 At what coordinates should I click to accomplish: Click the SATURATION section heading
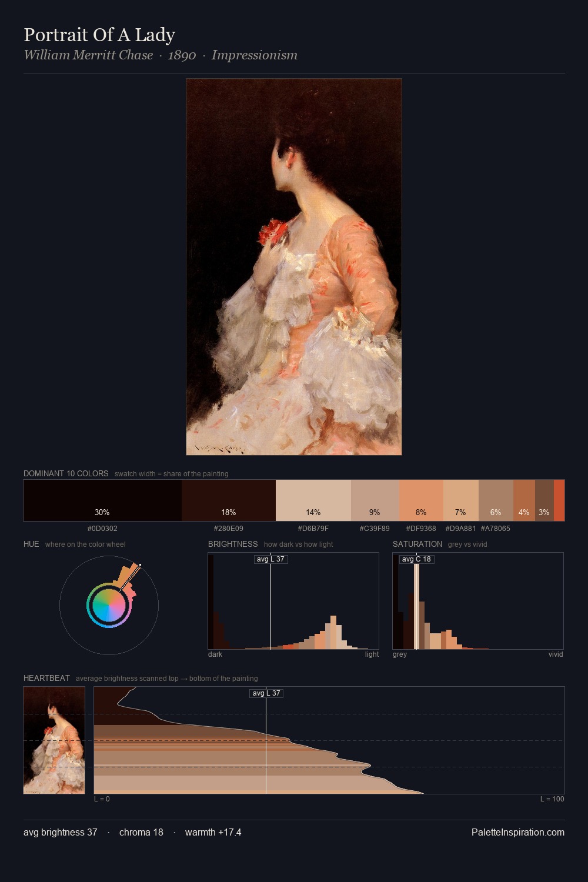tap(417, 544)
